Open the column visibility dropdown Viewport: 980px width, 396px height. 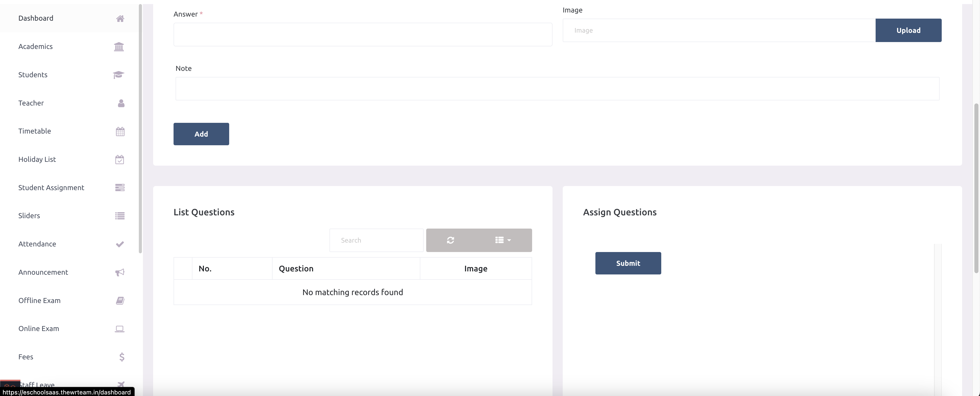coord(503,240)
